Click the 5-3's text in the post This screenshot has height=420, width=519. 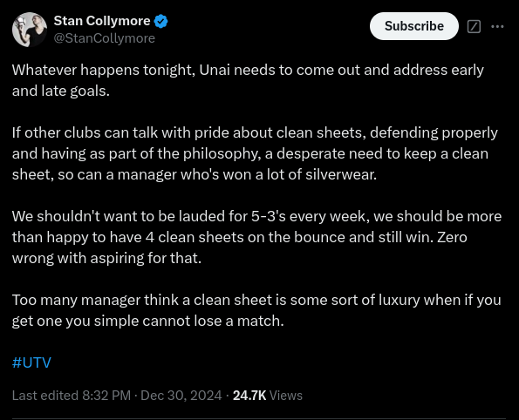click(x=268, y=217)
